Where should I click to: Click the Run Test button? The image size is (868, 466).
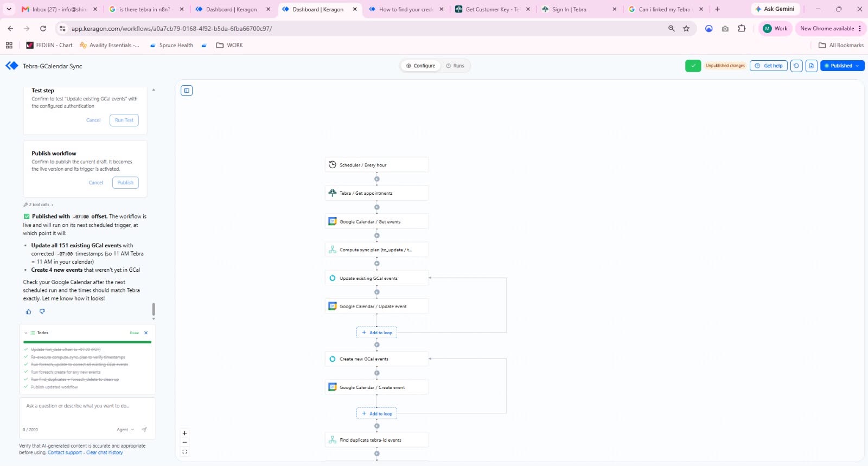pos(124,120)
